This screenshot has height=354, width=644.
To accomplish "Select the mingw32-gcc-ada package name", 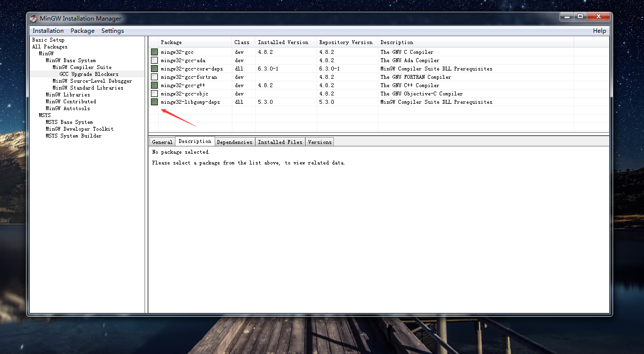I will (183, 60).
